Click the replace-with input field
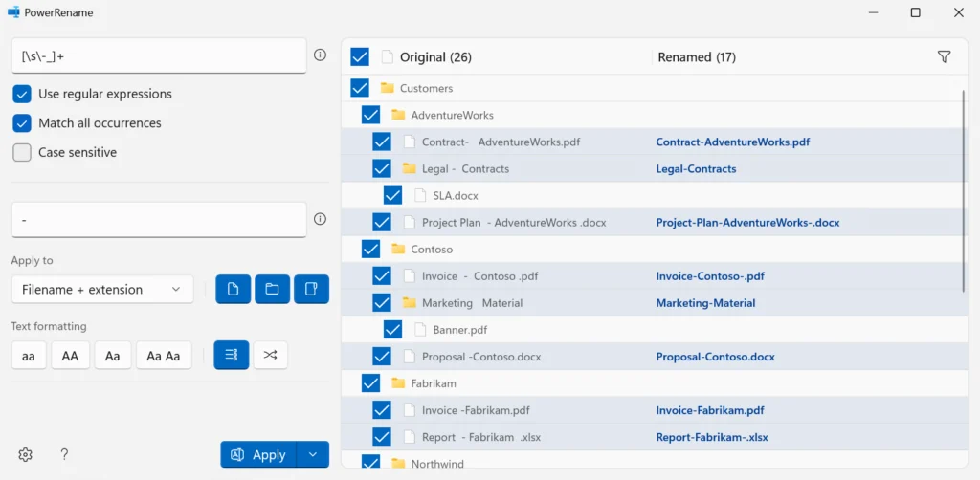This screenshot has width=980, height=480. [160, 220]
